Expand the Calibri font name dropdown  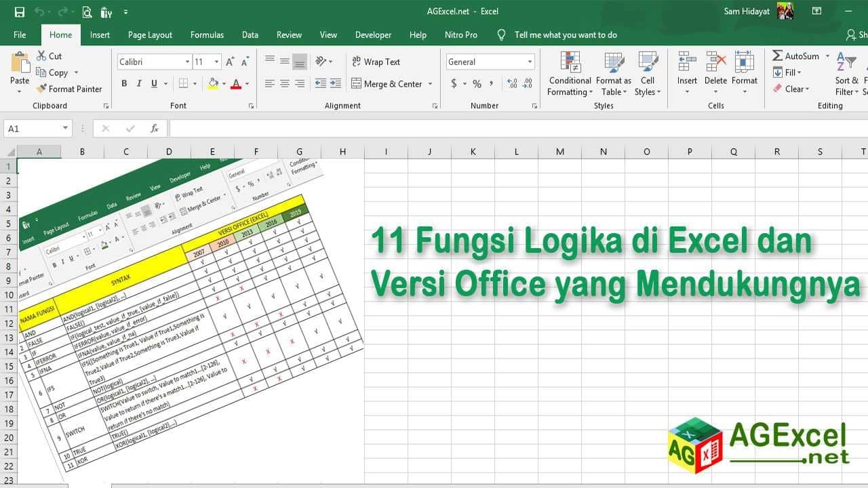coord(187,62)
